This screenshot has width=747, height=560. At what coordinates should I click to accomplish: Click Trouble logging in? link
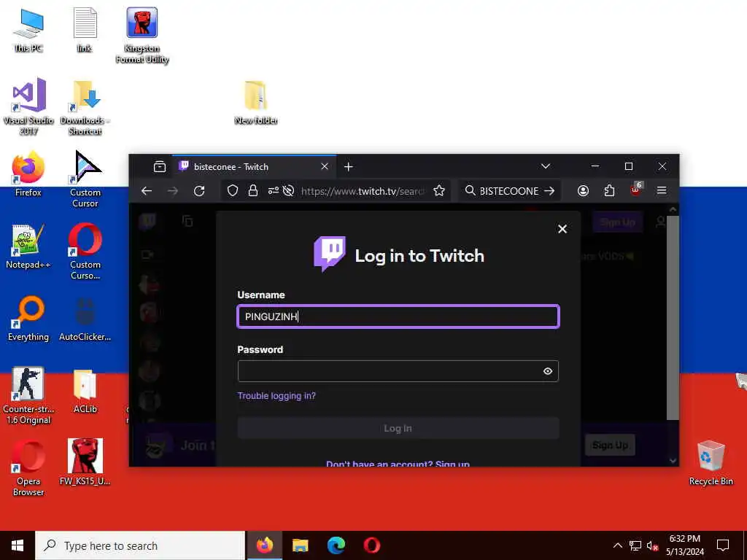[x=276, y=396]
